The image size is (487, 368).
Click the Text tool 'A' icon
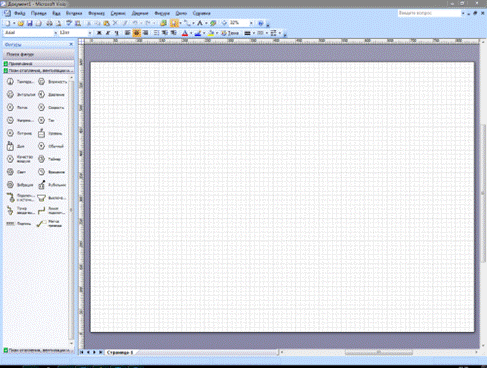(200, 23)
